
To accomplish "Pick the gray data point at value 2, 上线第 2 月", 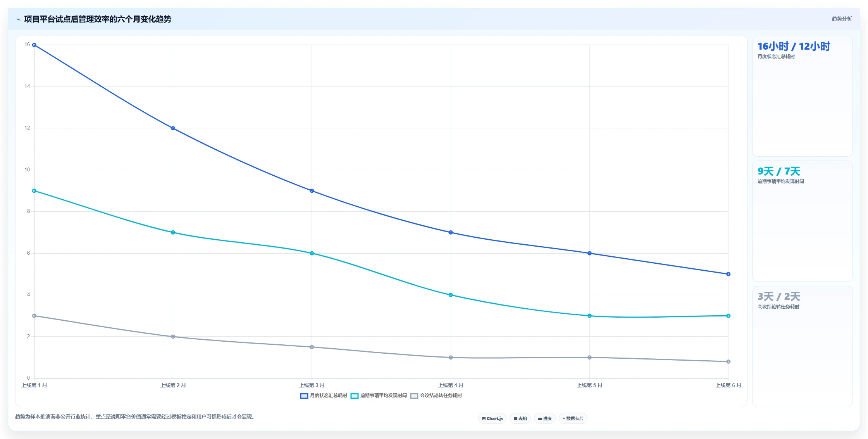I will point(173,337).
